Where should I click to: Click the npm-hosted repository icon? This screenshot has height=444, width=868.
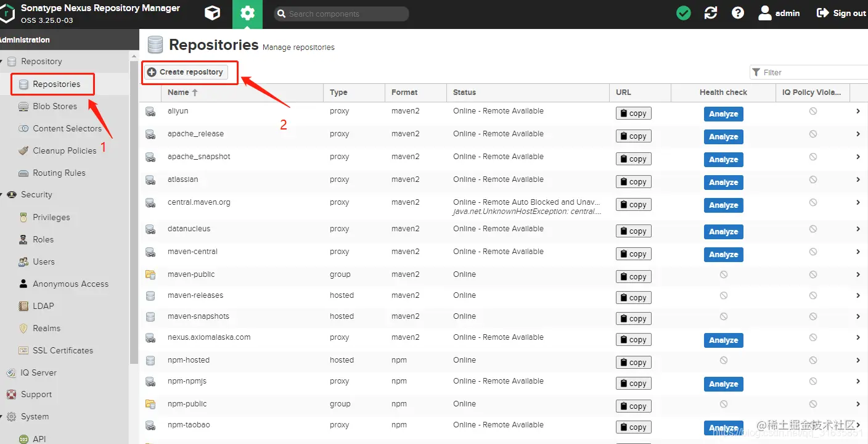click(150, 361)
